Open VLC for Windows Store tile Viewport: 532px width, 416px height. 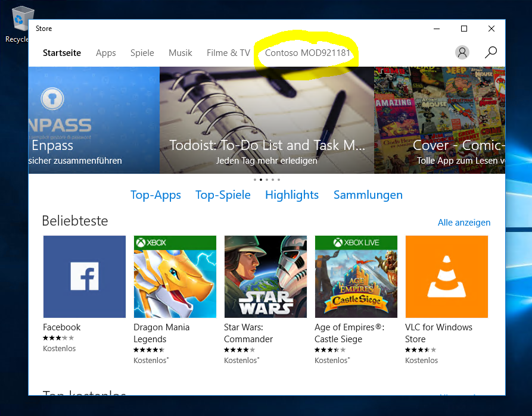click(446, 277)
